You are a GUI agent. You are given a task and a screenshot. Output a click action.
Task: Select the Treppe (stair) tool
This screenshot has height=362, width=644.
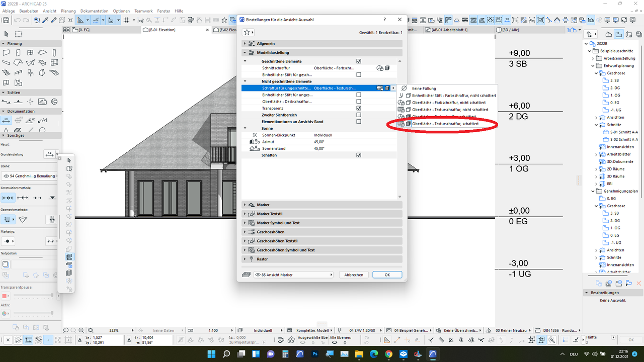(x=6, y=71)
